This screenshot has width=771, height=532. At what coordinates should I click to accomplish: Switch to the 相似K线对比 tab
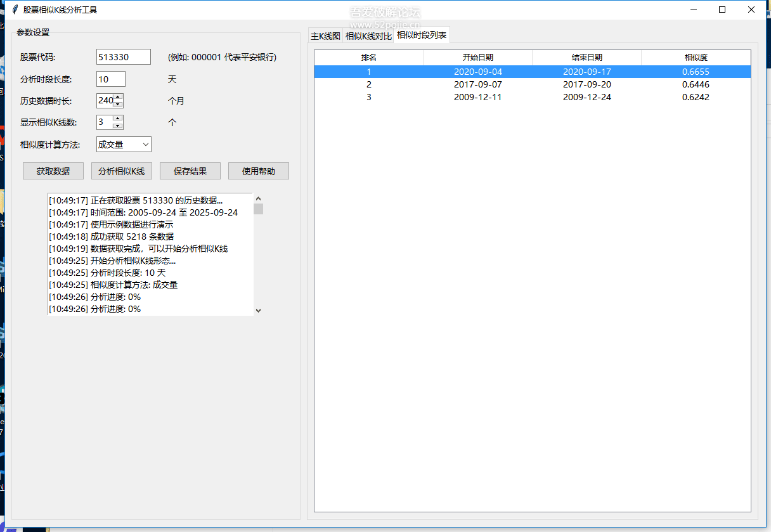[x=368, y=36]
